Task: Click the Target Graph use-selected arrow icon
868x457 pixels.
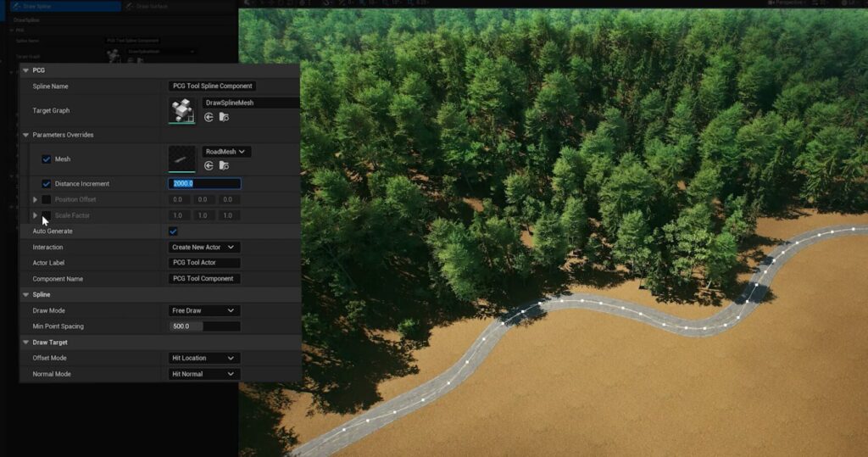Action: point(209,117)
